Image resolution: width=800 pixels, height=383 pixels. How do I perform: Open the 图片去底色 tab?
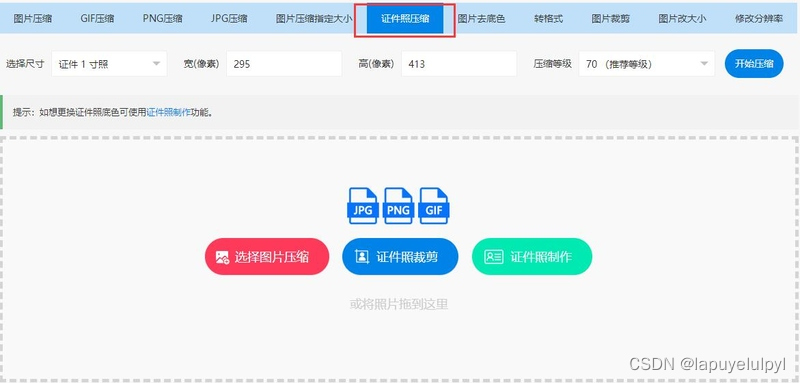(481, 19)
